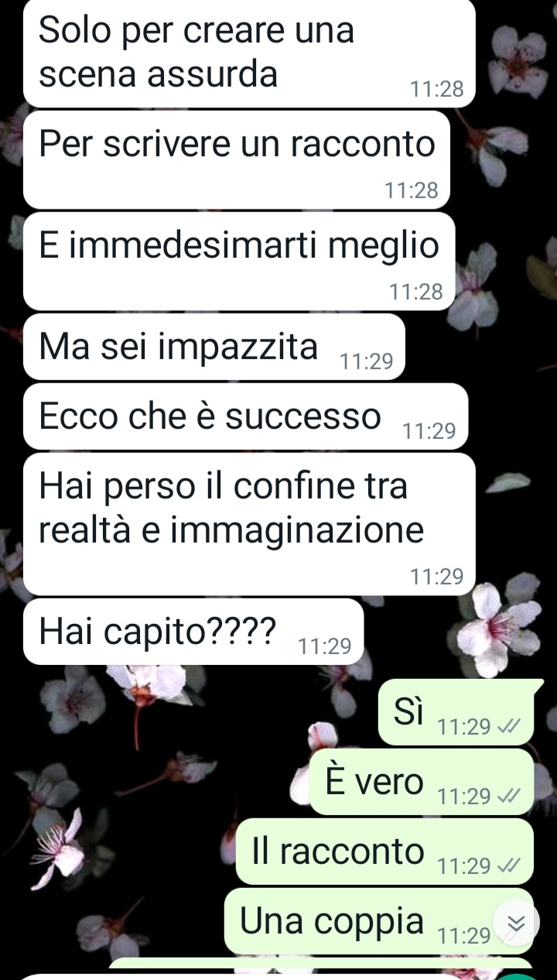This screenshot has width=557, height=980.
Task: Tap the 11:29 timestamp next to "Ma sei impazzita"
Action: click(x=367, y=361)
